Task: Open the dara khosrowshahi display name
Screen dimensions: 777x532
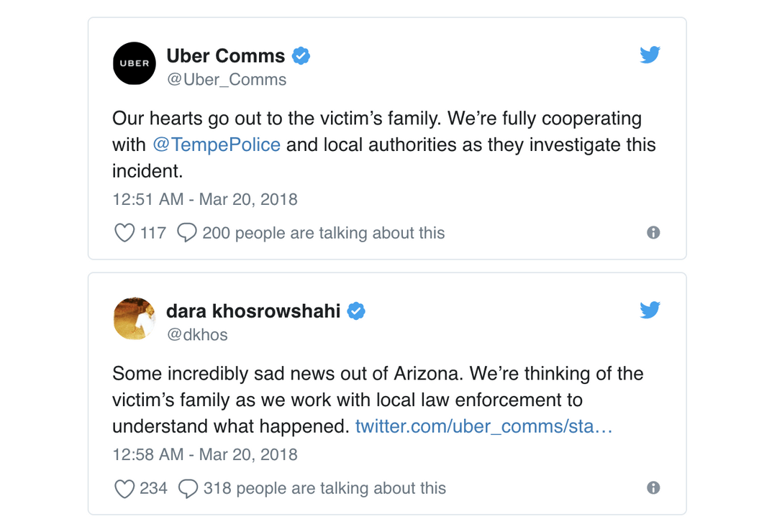Action: tap(253, 311)
